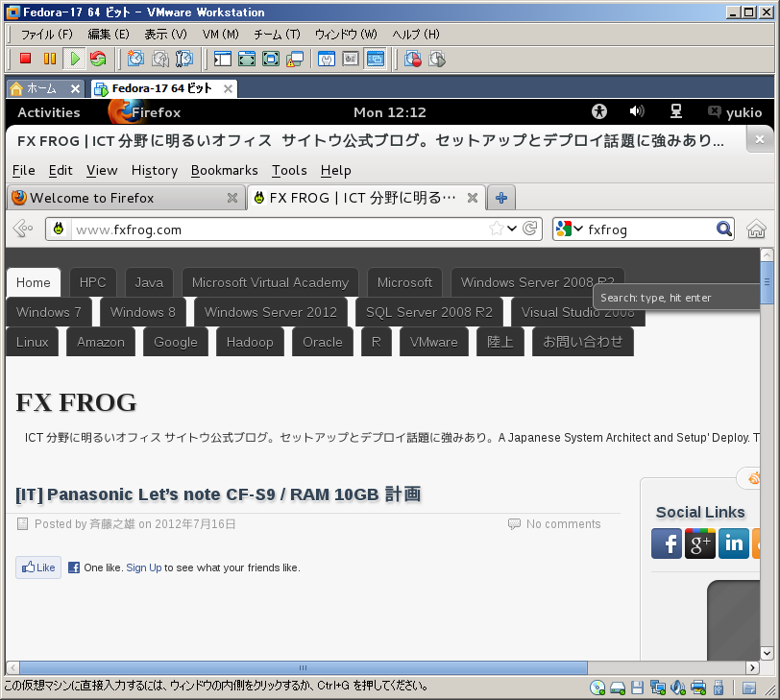The width and height of the screenshot is (780, 700).
Task: Expand the URL history dropdown arrow
Action: point(513,229)
